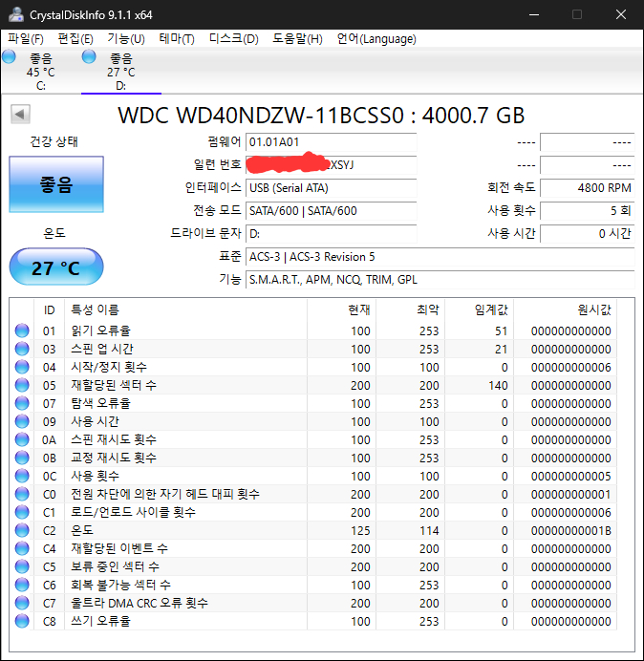This screenshot has height=661, width=644.
Task: Click the 임계값 column header
Action: (x=479, y=309)
